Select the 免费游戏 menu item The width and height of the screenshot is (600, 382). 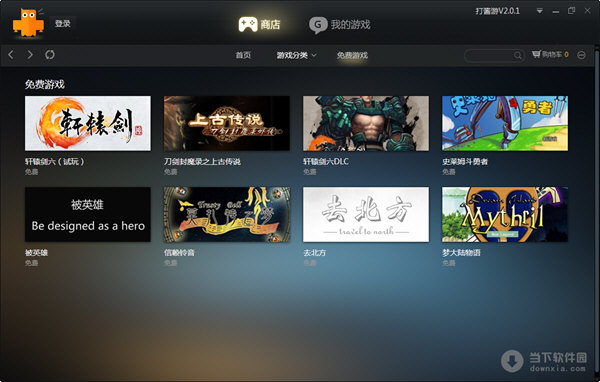pyautogui.click(x=352, y=56)
